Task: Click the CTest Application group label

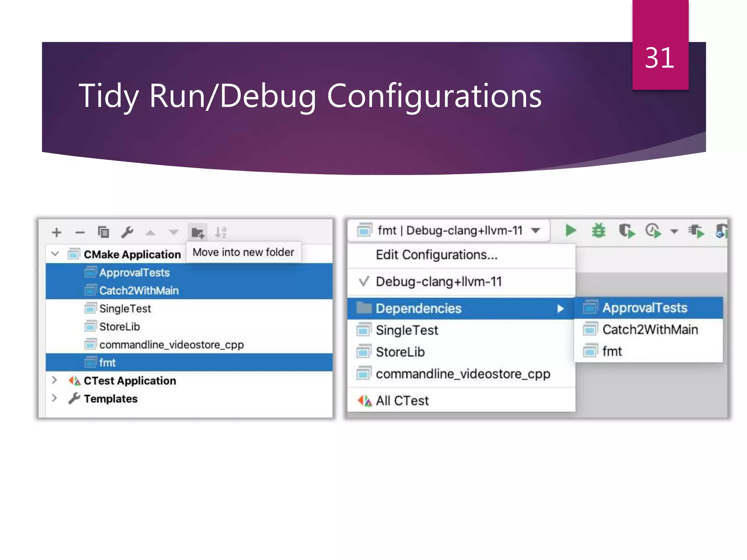Action: point(130,381)
